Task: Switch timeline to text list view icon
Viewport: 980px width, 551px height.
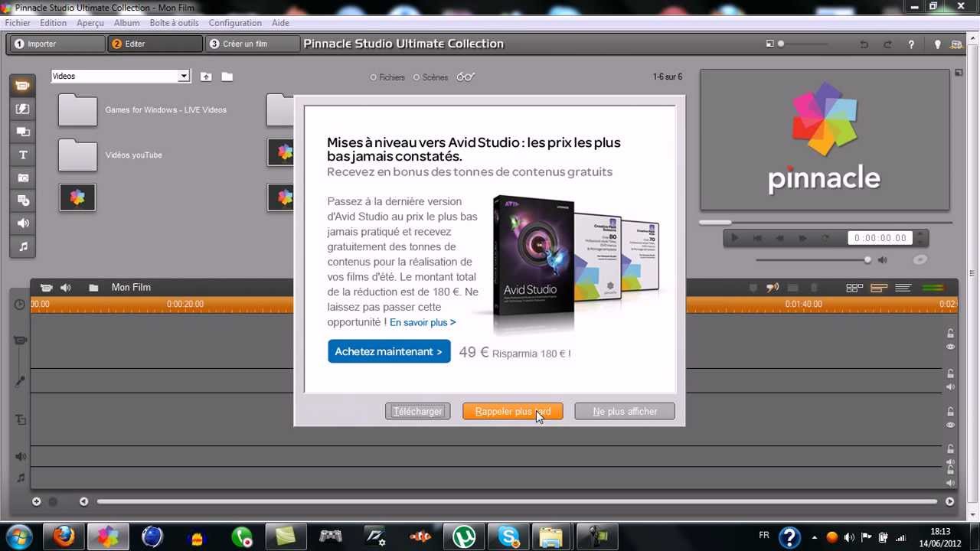Action: point(903,288)
